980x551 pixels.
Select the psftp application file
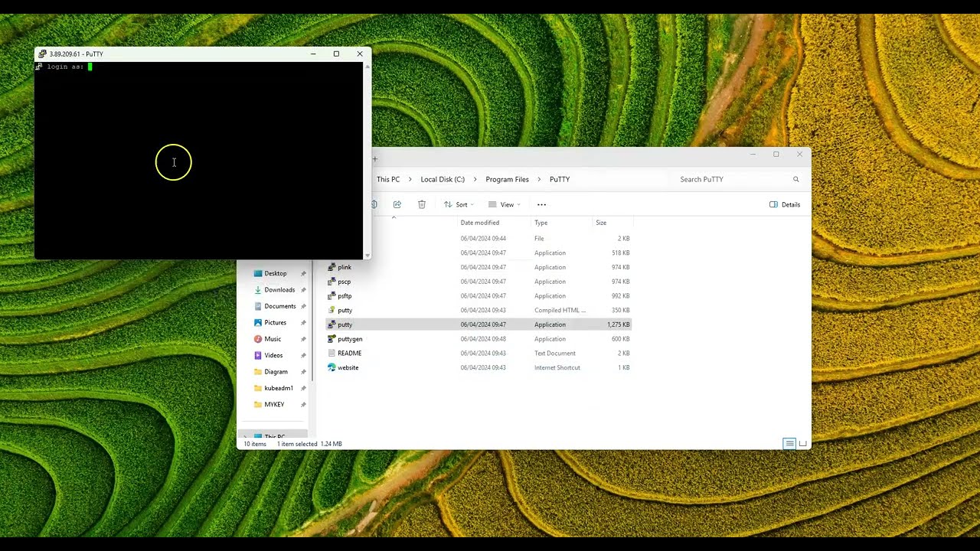pos(345,296)
